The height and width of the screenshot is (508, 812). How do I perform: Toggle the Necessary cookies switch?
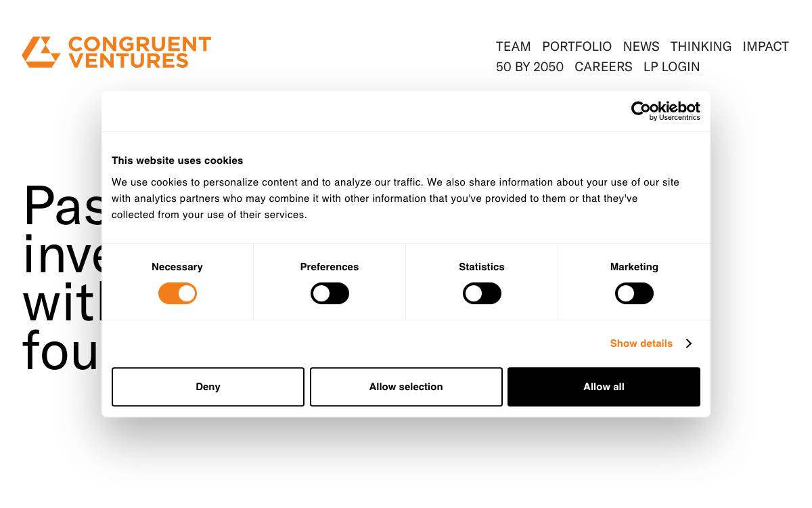[x=177, y=293]
